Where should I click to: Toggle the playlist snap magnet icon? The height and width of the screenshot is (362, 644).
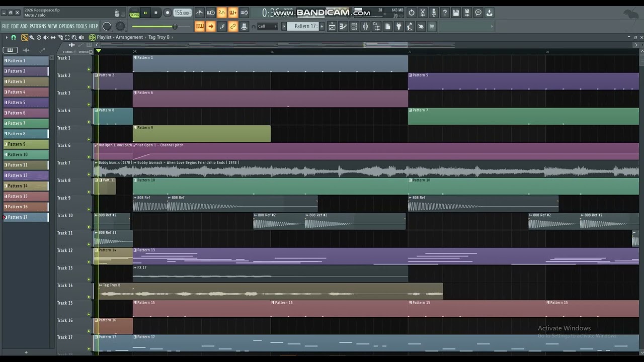tap(14, 37)
